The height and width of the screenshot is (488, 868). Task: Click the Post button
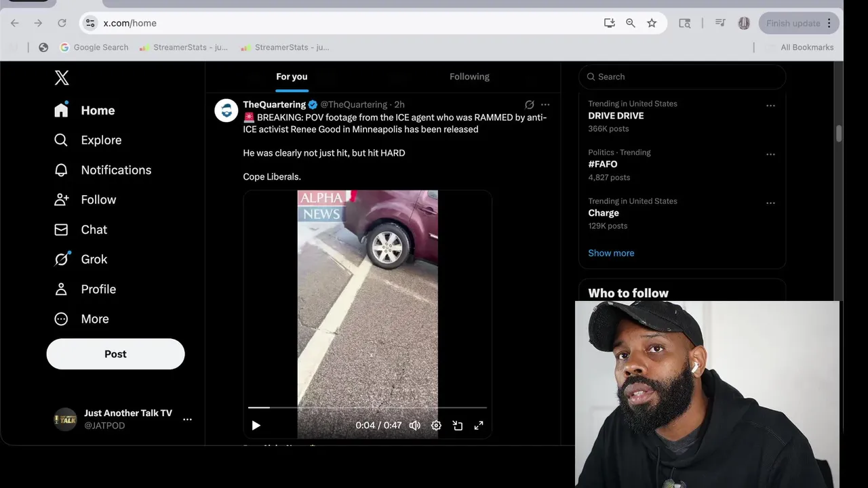point(115,354)
